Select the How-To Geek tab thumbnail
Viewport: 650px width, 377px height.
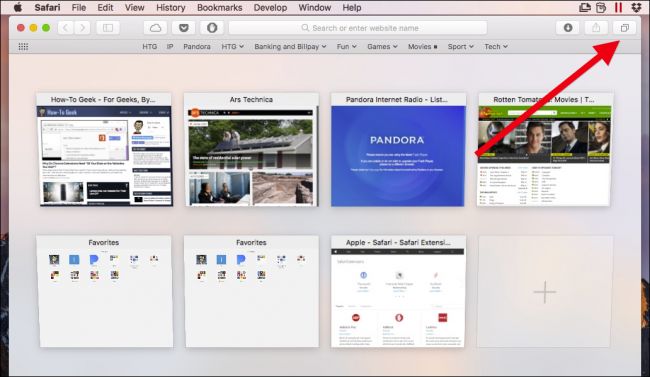(104, 150)
